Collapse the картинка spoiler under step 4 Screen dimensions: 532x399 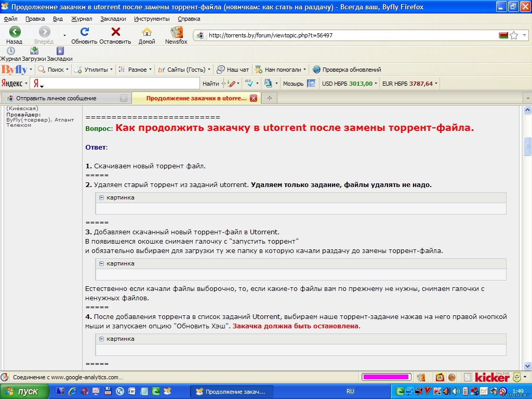click(x=101, y=339)
